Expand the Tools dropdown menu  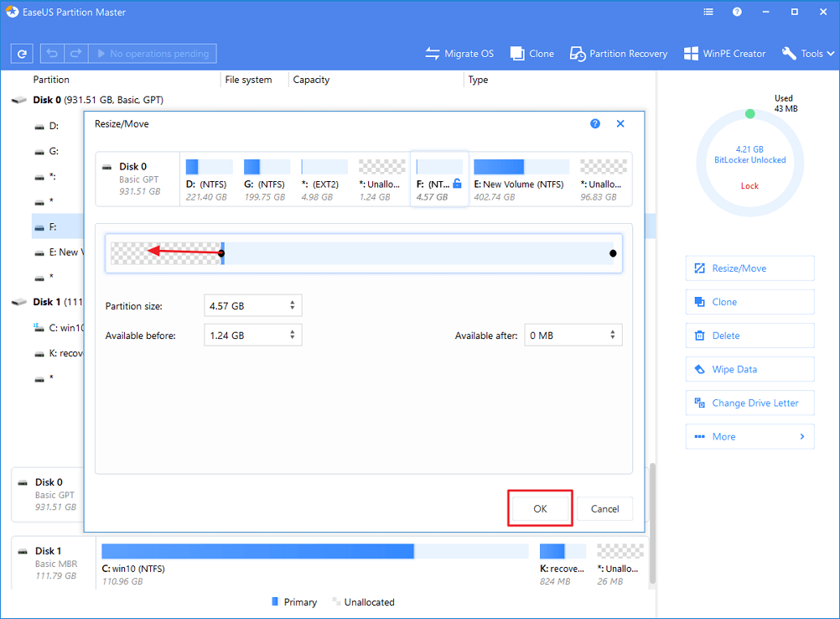tap(808, 54)
